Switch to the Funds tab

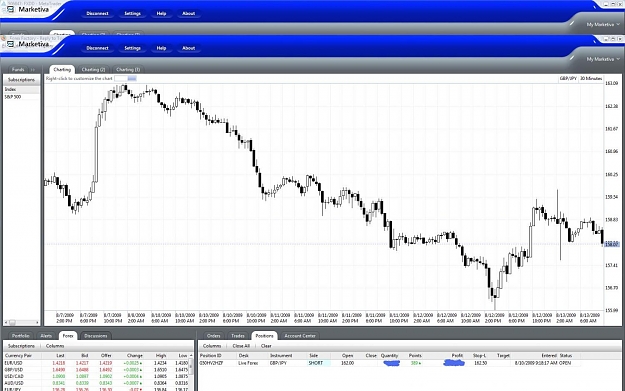coord(18,70)
